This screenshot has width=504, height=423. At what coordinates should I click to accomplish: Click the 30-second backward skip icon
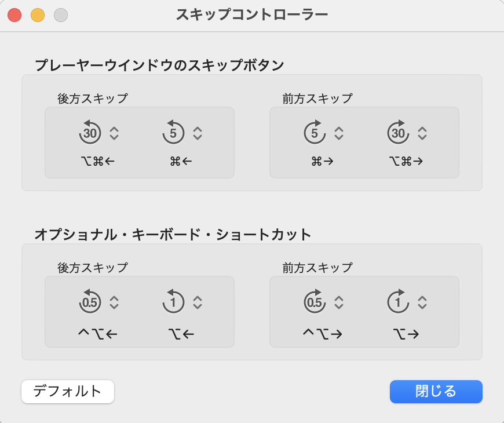point(90,132)
